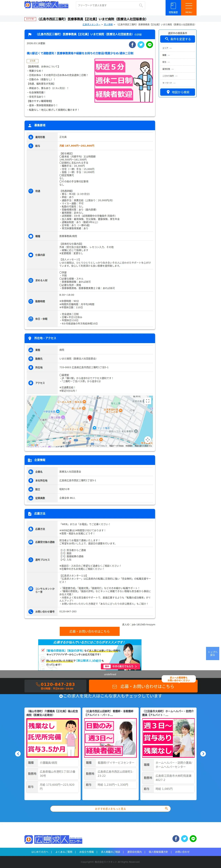Click the 地図から検索 button
Image resolution: width=221 pixels, height=868 pixels.
point(177,92)
